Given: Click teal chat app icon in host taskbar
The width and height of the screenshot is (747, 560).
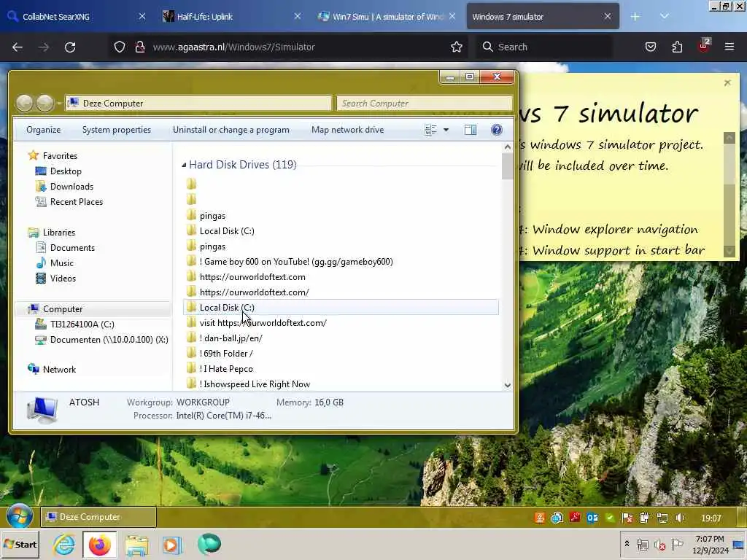Looking at the screenshot, I should [x=209, y=544].
